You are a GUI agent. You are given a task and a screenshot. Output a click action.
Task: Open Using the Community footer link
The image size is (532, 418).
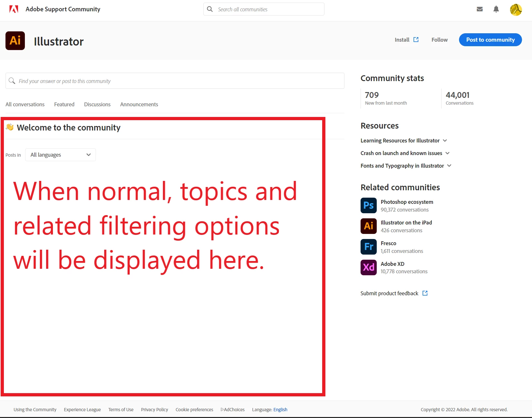(35, 410)
